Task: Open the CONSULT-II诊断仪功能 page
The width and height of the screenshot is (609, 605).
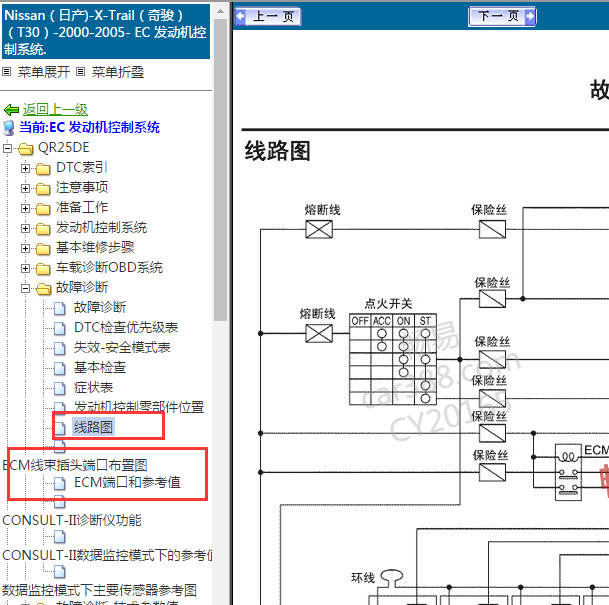Action: click(x=72, y=520)
